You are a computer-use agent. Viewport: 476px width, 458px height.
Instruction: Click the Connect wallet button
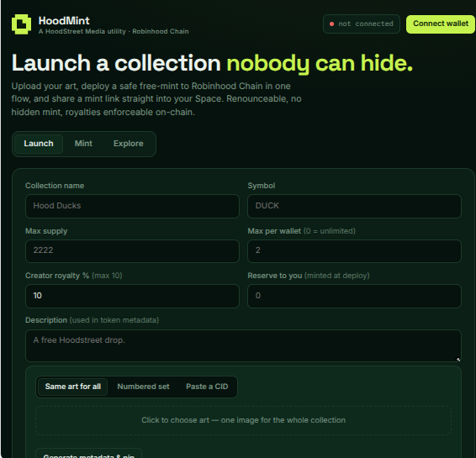click(441, 24)
